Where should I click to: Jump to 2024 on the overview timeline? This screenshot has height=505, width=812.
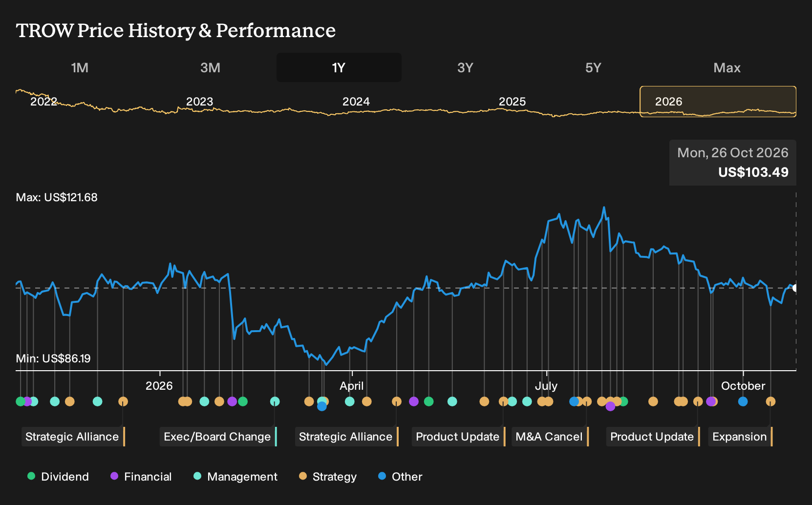pyautogui.click(x=356, y=102)
